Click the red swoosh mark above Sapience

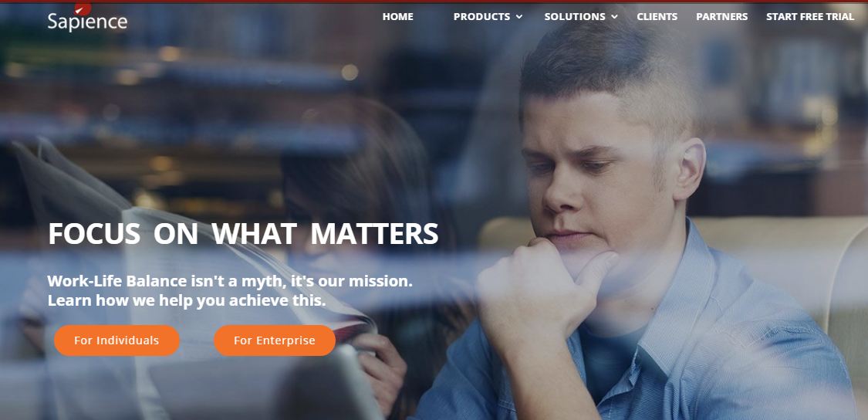tap(83, 8)
